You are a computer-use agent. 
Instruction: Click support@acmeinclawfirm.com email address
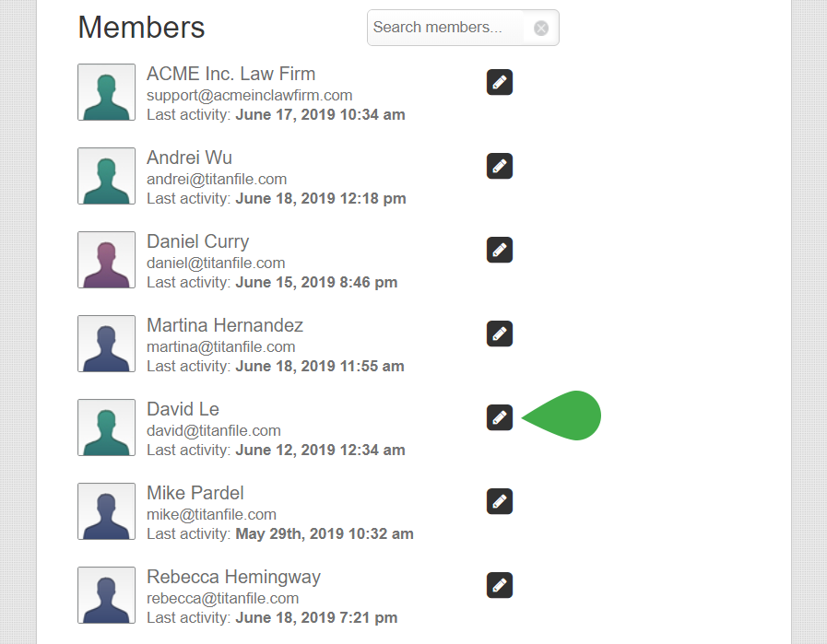pyautogui.click(x=249, y=95)
